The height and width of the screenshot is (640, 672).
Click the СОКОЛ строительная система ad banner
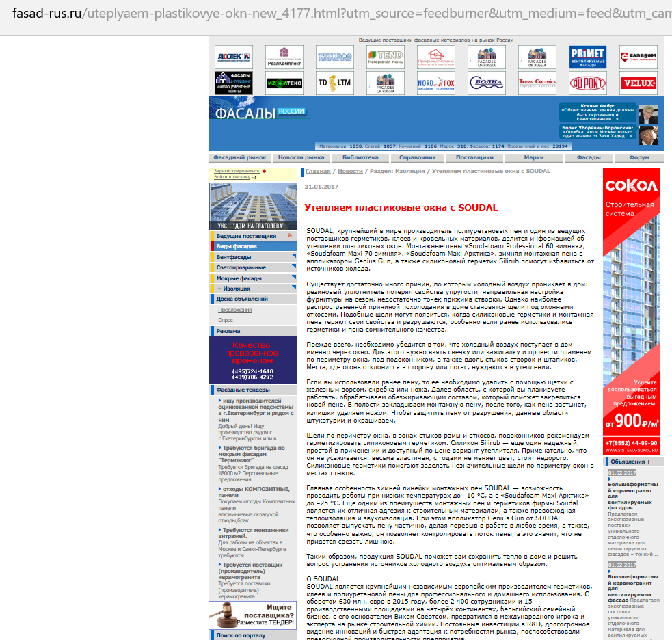coord(631,311)
